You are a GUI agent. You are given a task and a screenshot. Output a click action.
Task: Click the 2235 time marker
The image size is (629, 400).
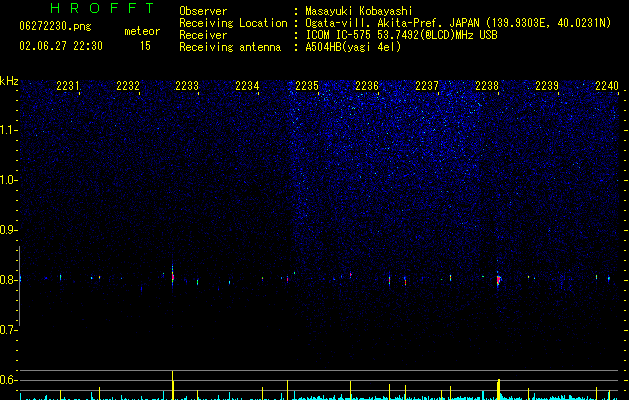click(x=307, y=86)
